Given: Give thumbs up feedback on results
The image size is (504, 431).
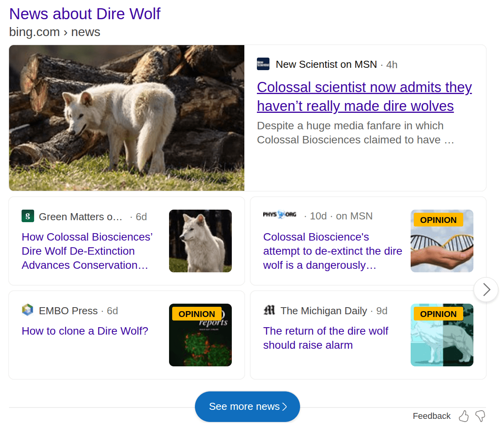Looking at the screenshot, I should (464, 416).
